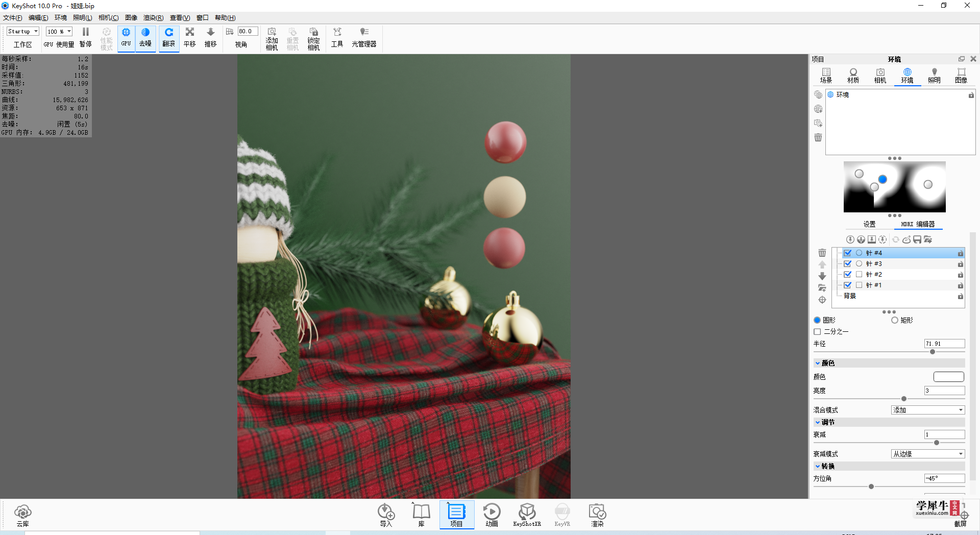This screenshot has height=535, width=980.
Task: Switch to the 图像 (image) tab
Action: click(x=962, y=76)
